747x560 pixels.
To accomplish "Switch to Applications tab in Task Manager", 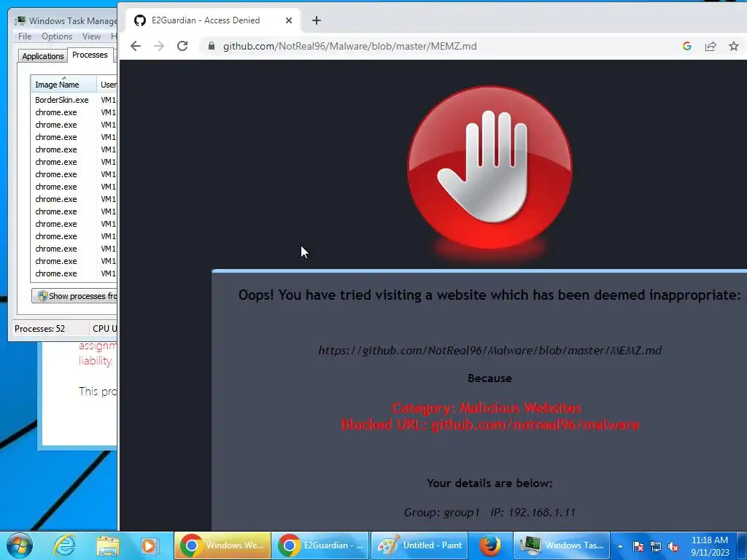I will 43,56.
